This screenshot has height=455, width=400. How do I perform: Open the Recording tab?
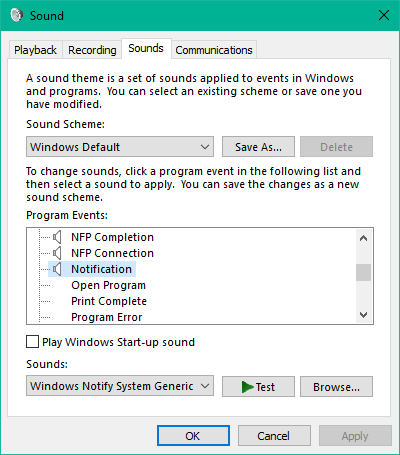(92, 50)
